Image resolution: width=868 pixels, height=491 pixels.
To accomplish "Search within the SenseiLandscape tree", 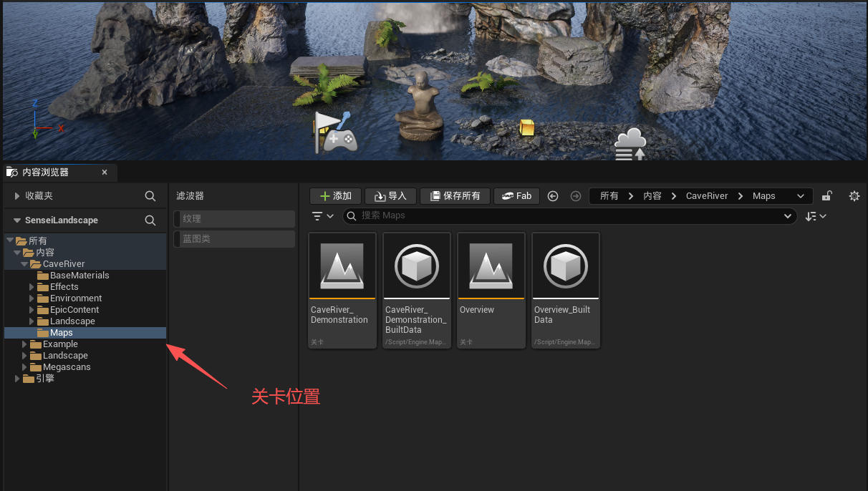I will pos(150,220).
